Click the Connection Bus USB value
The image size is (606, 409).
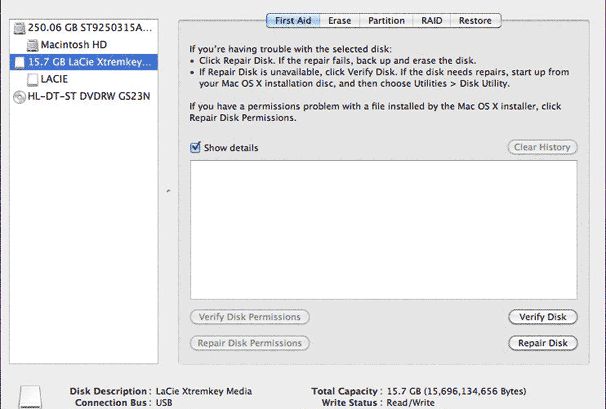click(x=164, y=403)
